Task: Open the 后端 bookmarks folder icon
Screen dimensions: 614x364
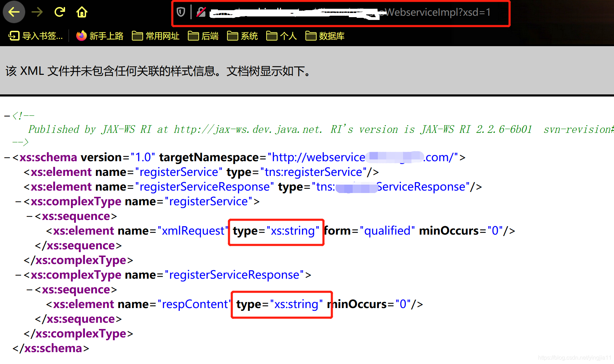Action: 193,35
